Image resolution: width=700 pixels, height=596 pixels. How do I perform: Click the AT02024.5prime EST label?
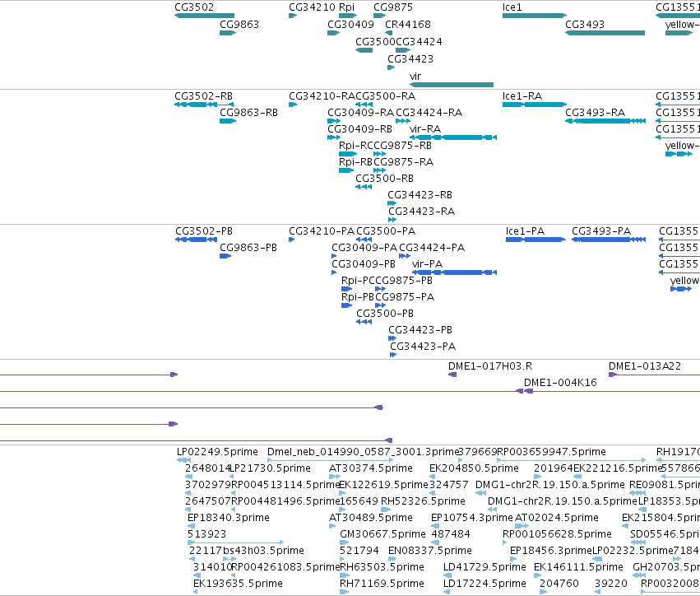(557, 519)
